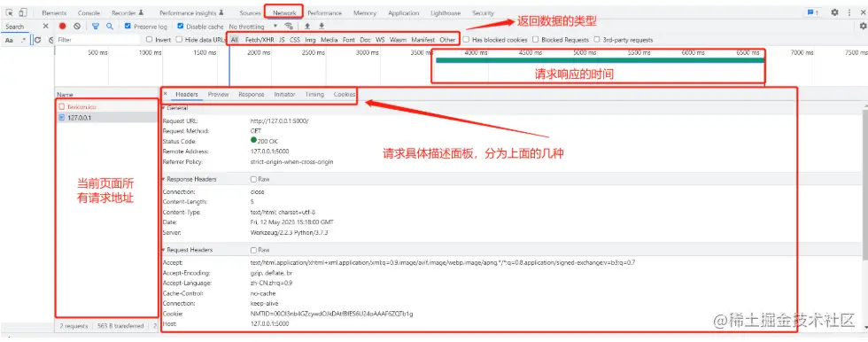Enable the Invert filter checkbox
This screenshot has height=342, width=868.
tap(149, 40)
